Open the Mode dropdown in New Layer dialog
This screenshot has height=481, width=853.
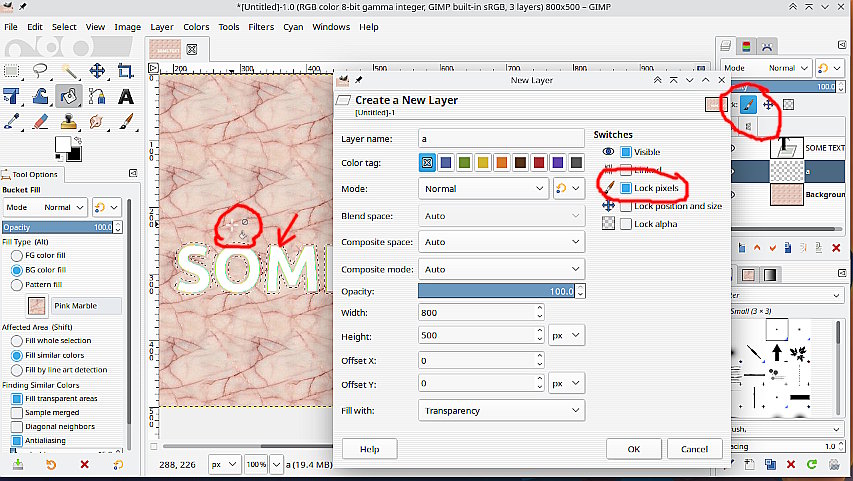click(483, 189)
